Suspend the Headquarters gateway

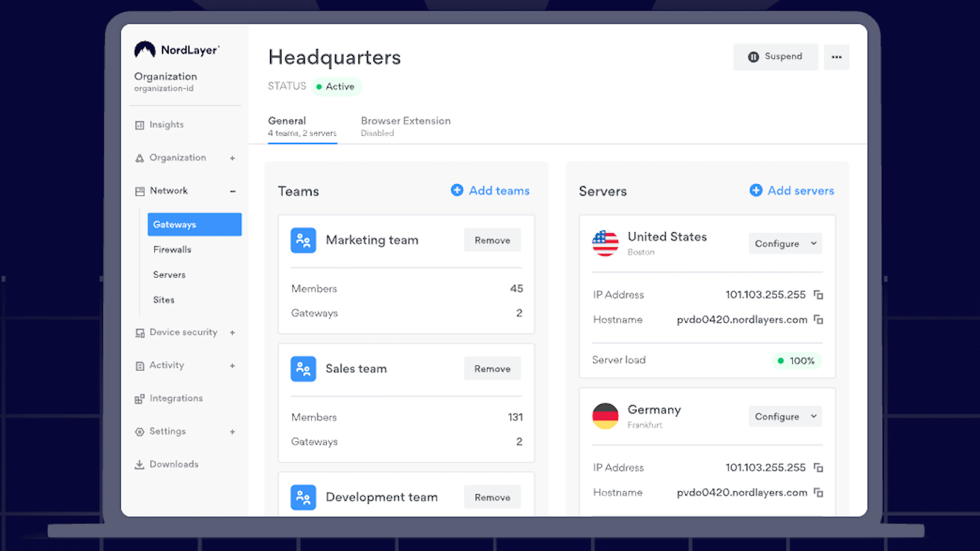pos(776,56)
